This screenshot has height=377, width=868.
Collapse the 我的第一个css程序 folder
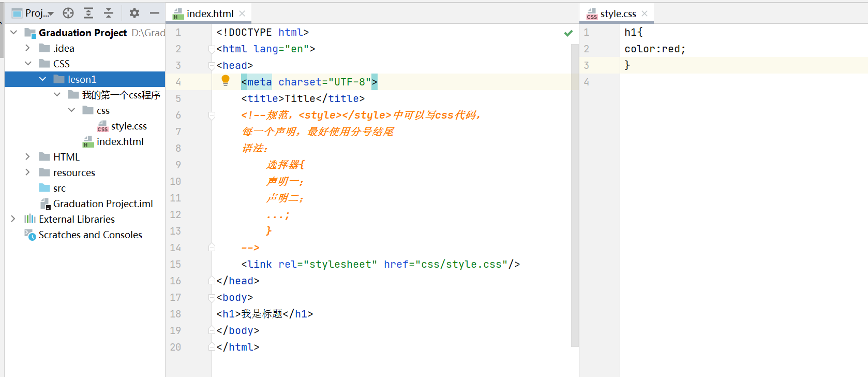[x=57, y=95]
